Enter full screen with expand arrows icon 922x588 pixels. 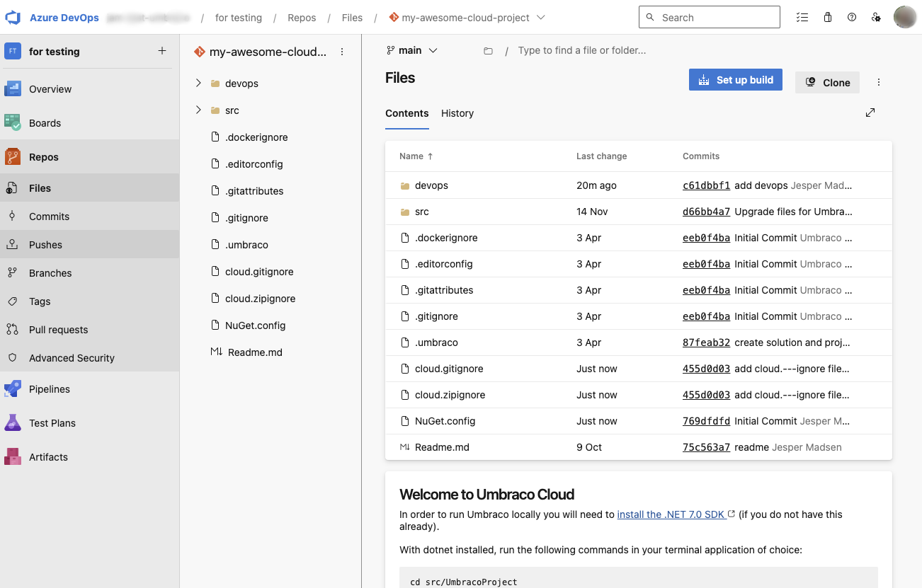tap(870, 113)
